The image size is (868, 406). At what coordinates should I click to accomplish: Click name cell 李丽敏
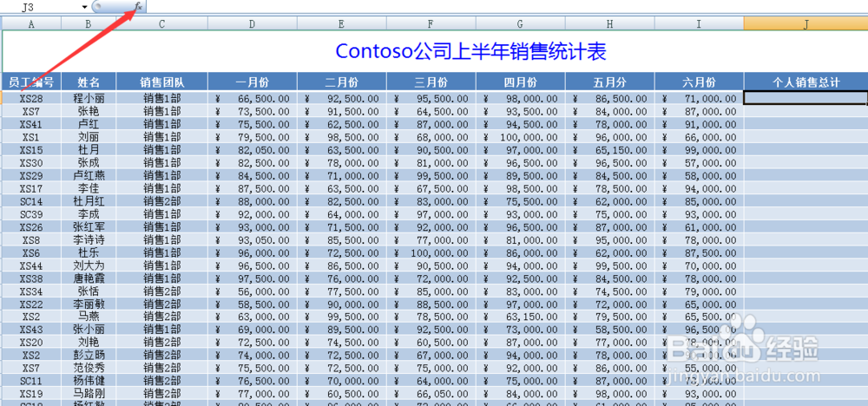point(89,304)
